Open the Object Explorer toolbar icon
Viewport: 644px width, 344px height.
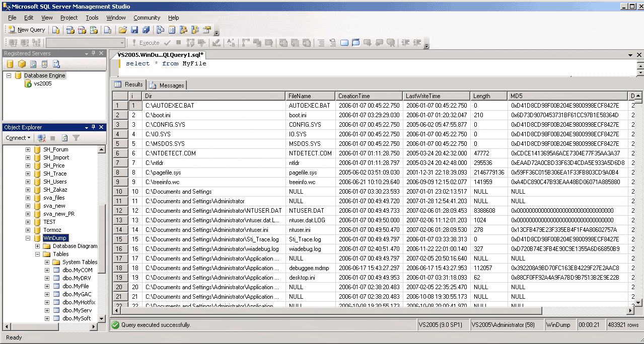pos(184,30)
